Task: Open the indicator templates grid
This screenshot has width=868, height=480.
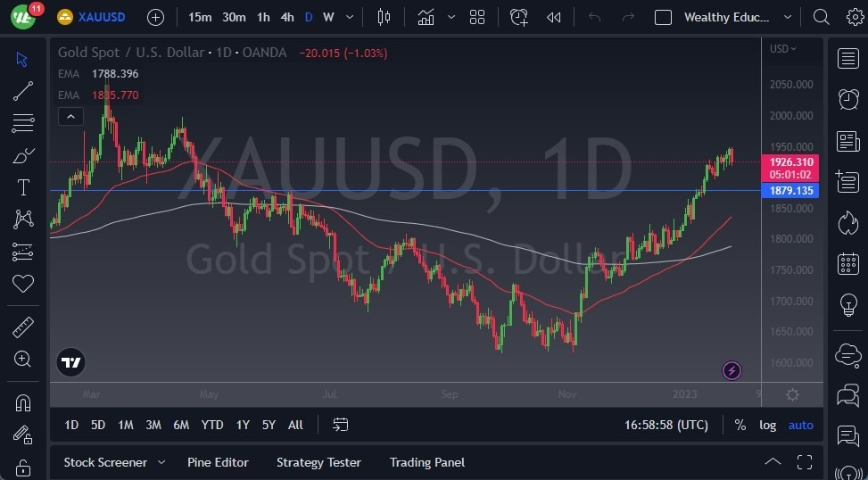Action: (477, 17)
